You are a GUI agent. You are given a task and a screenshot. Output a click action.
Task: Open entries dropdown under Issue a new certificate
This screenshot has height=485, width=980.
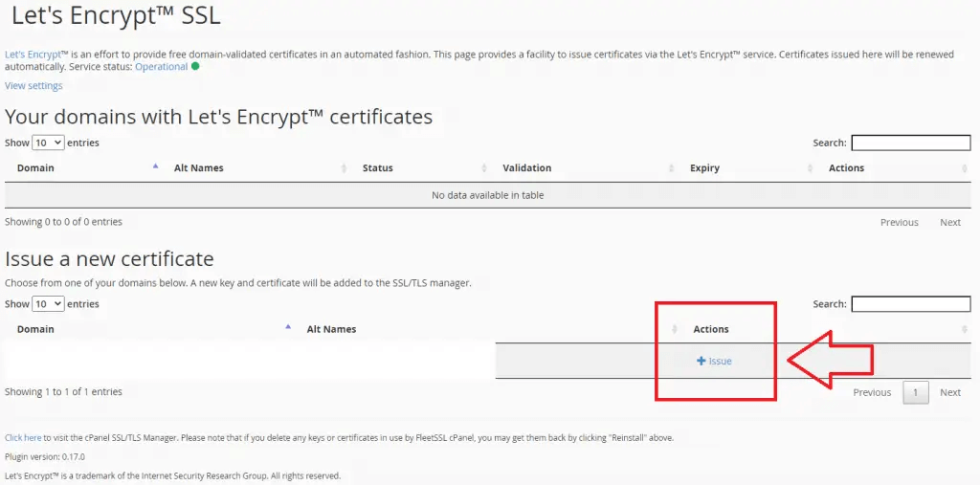point(48,304)
